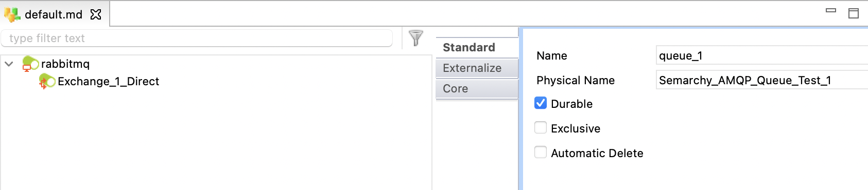Click the default.md file icon in tab
Screen dimensions: 868x190
click(12, 14)
